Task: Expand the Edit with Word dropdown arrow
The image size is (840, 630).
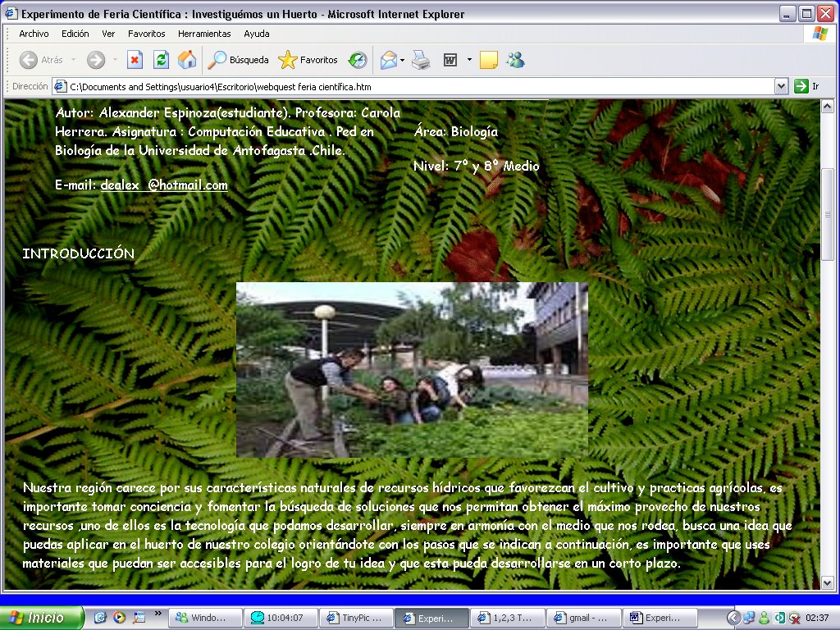Action: coord(469,60)
